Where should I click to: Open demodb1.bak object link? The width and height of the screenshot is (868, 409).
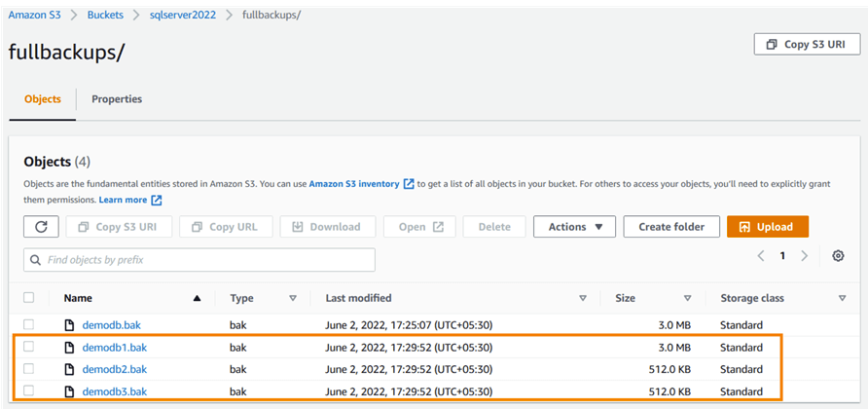tap(115, 348)
